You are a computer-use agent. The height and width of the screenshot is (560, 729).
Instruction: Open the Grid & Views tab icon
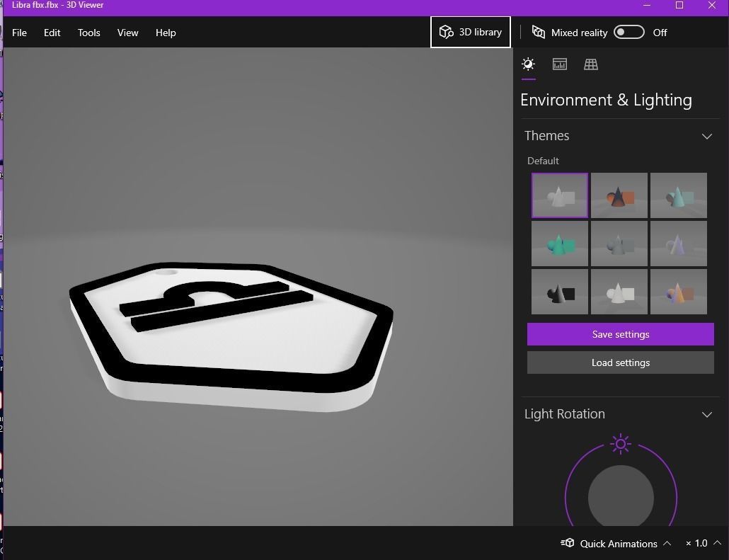pos(591,64)
